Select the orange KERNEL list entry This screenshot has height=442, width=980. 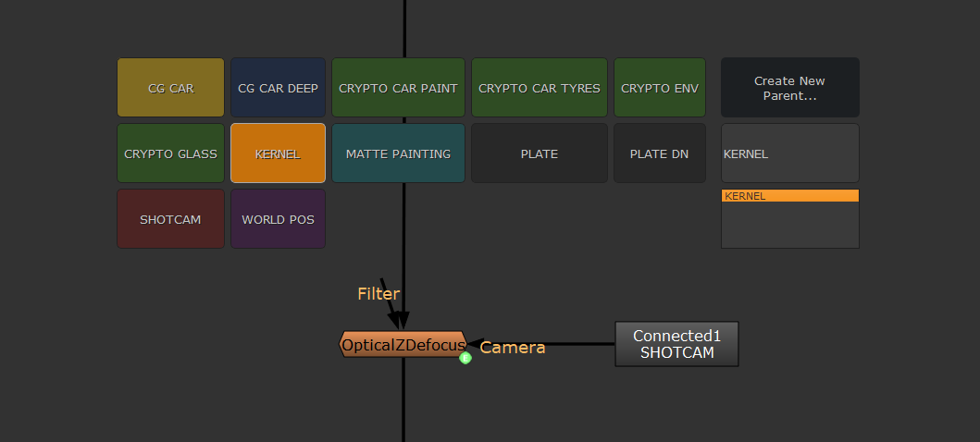789,196
